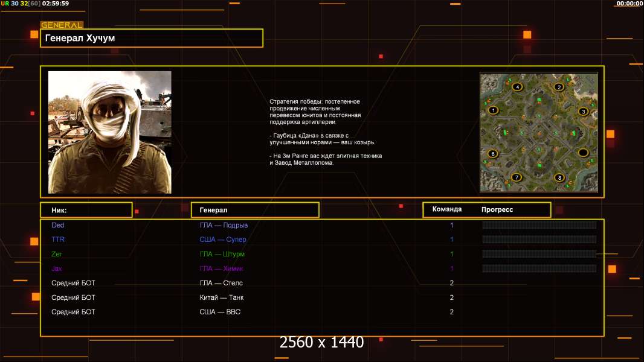
Task: Click the Команда column header
Action: coord(447,209)
